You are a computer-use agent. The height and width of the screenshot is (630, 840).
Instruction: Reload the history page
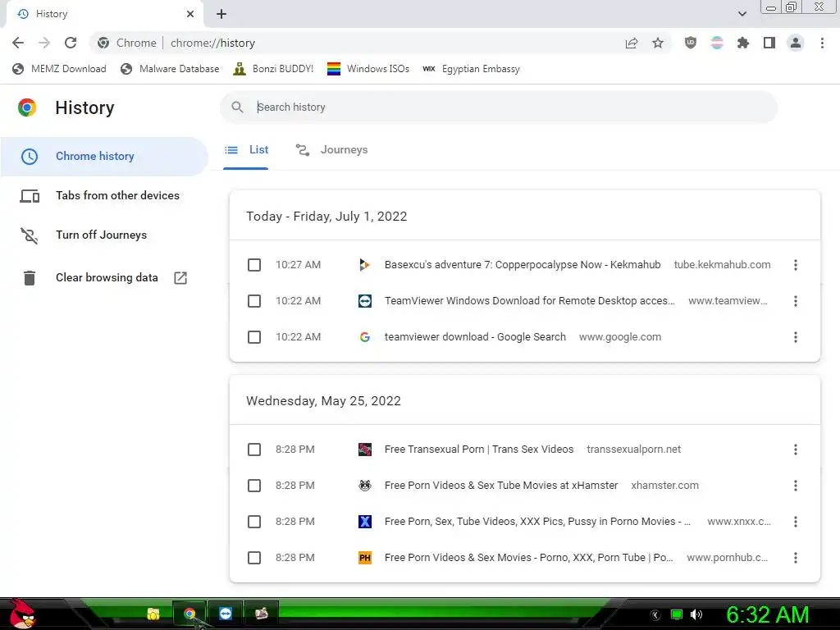point(71,43)
